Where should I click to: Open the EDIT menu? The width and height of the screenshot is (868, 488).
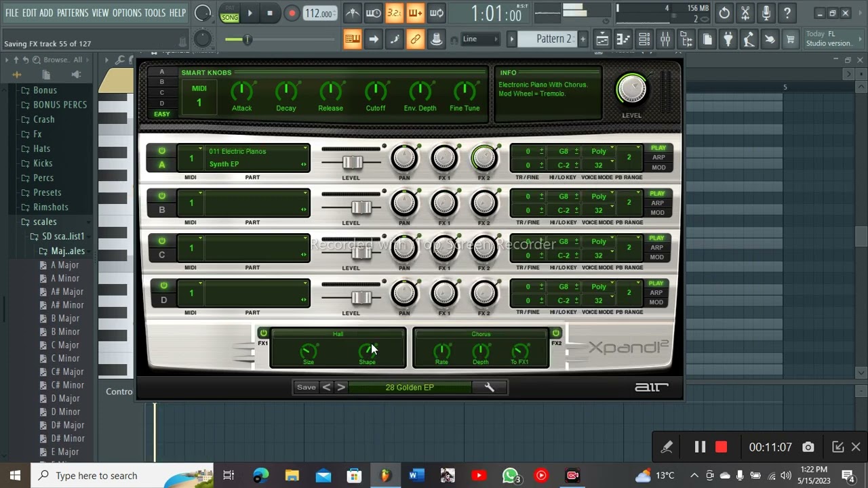[29, 13]
